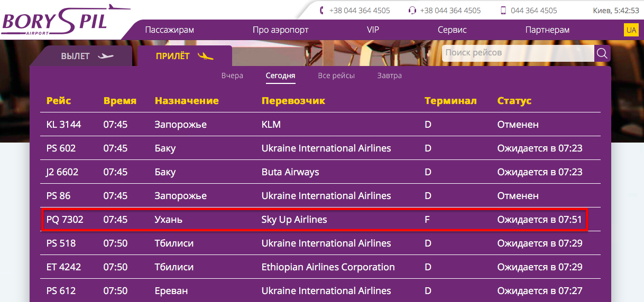
Task: Select the PQ 7302 Sky Up flight row
Action: (315, 220)
